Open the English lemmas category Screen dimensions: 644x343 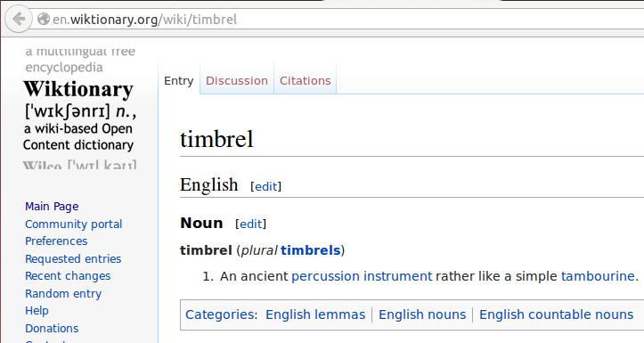[x=315, y=314]
